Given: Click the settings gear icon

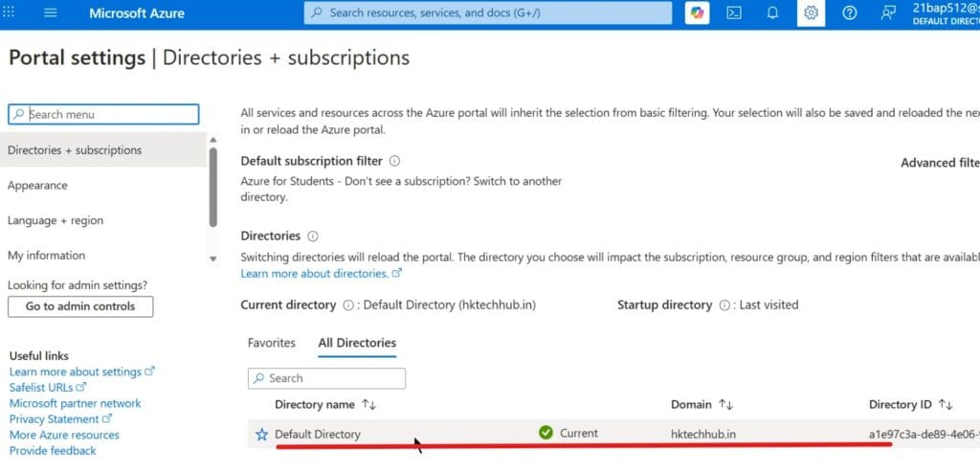Looking at the screenshot, I should click(x=811, y=12).
